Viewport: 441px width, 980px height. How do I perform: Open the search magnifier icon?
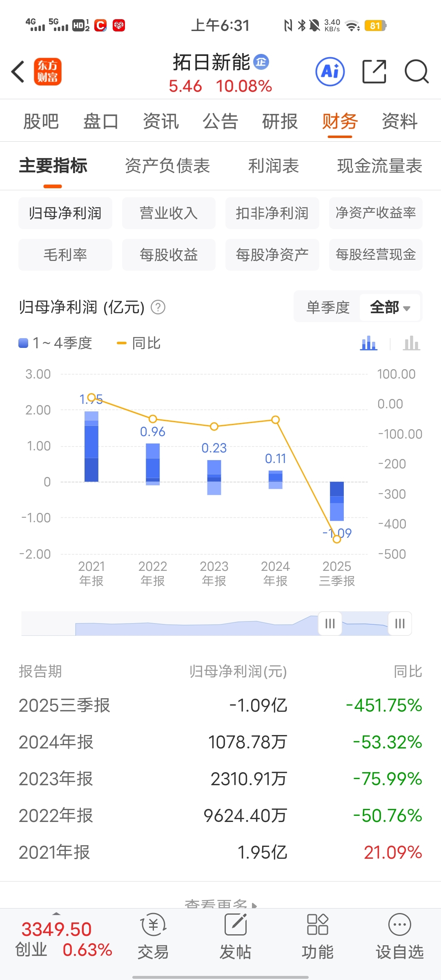(416, 71)
